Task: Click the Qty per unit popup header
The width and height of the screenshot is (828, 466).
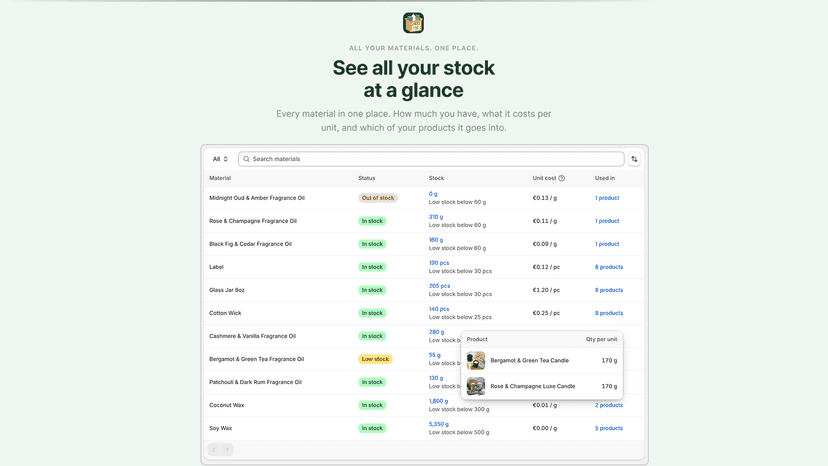Action: (x=601, y=340)
